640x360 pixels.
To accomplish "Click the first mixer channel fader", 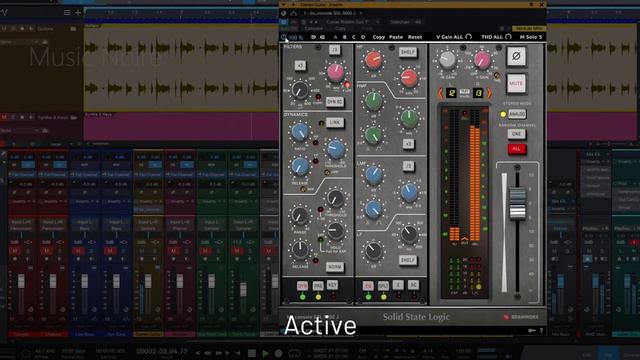I will tap(21, 281).
